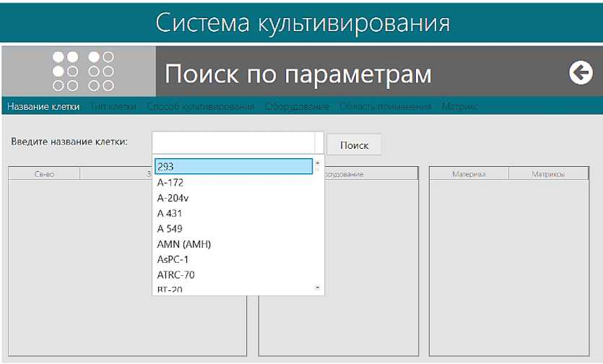The height and width of the screenshot is (364, 603).
Task: Choose ATRC-70 from the dropdown
Action: click(x=234, y=274)
